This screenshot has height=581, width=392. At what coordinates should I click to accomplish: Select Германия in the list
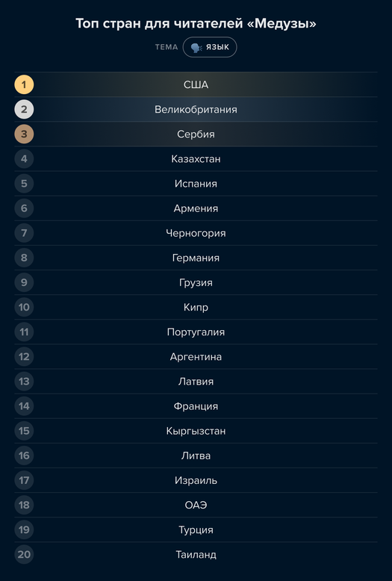pos(196,258)
